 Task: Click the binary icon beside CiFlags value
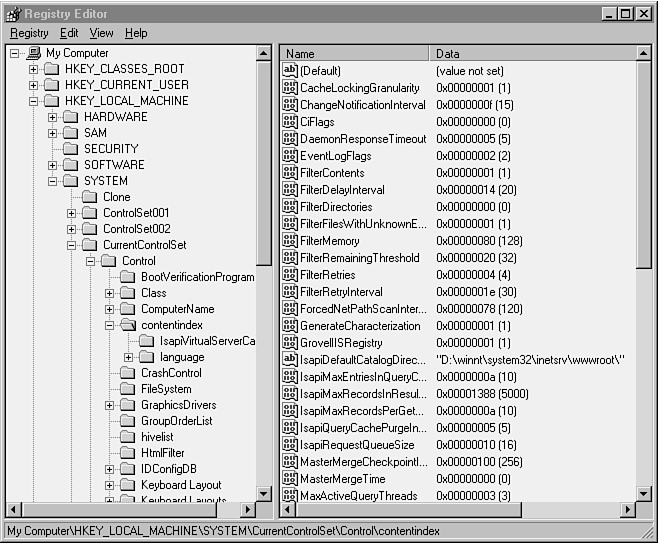pyautogui.click(x=290, y=122)
